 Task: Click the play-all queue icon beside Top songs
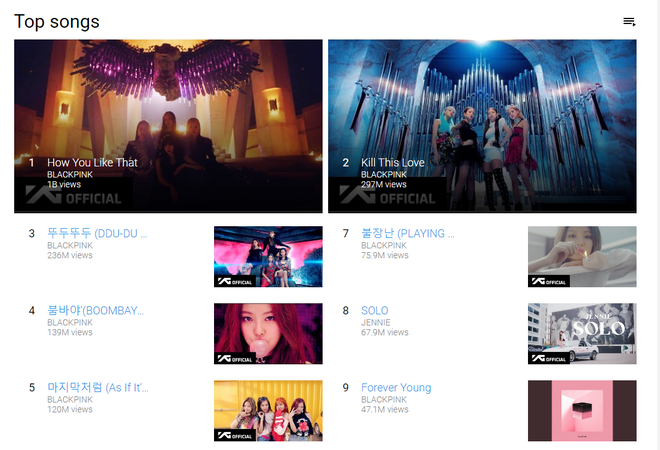click(x=629, y=22)
